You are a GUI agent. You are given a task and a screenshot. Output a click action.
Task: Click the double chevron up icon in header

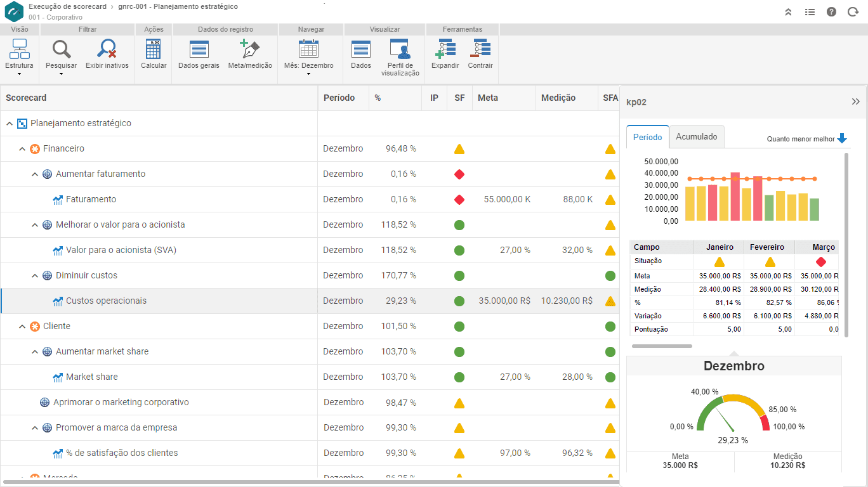[x=788, y=11]
